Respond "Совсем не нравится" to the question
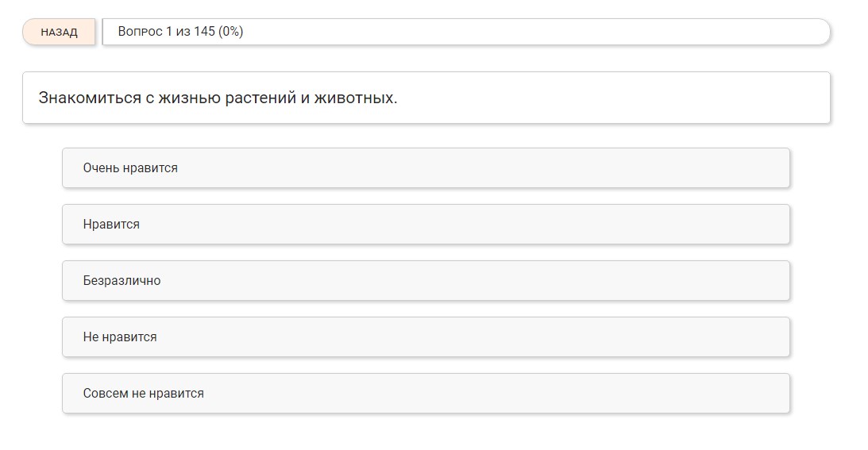The image size is (868, 450). coord(426,394)
